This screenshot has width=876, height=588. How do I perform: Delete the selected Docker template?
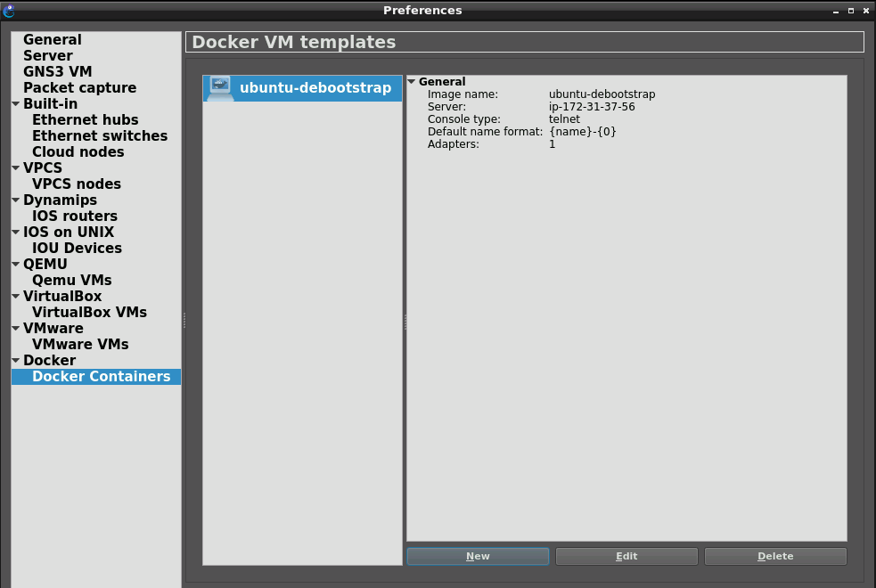point(775,556)
